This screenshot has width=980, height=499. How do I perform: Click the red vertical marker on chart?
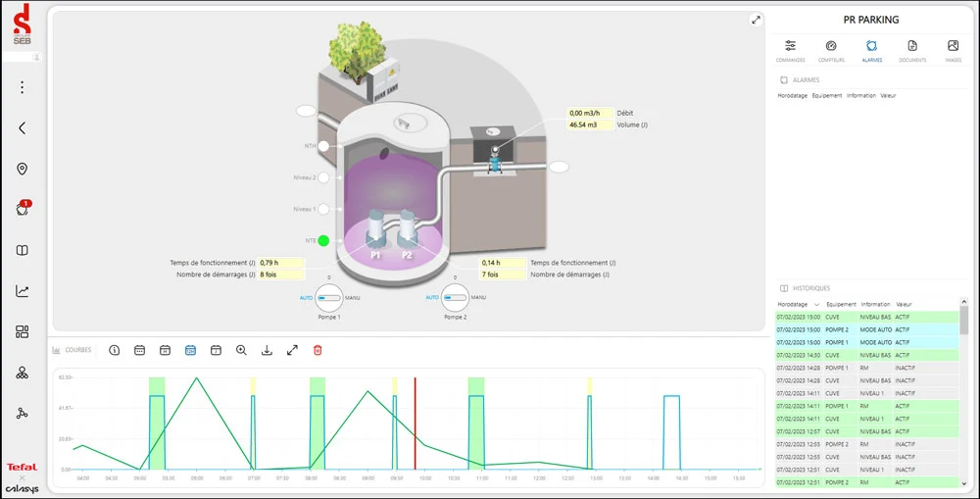pyautogui.click(x=415, y=422)
